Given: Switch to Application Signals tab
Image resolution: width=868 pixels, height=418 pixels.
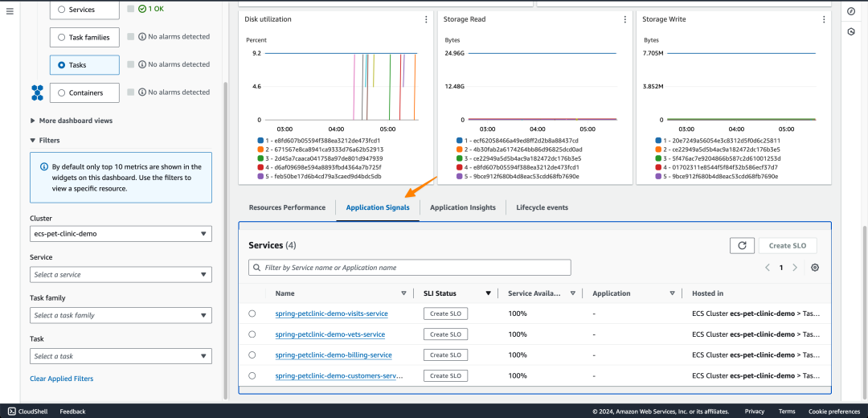Looking at the screenshot, I should [378, 207].
